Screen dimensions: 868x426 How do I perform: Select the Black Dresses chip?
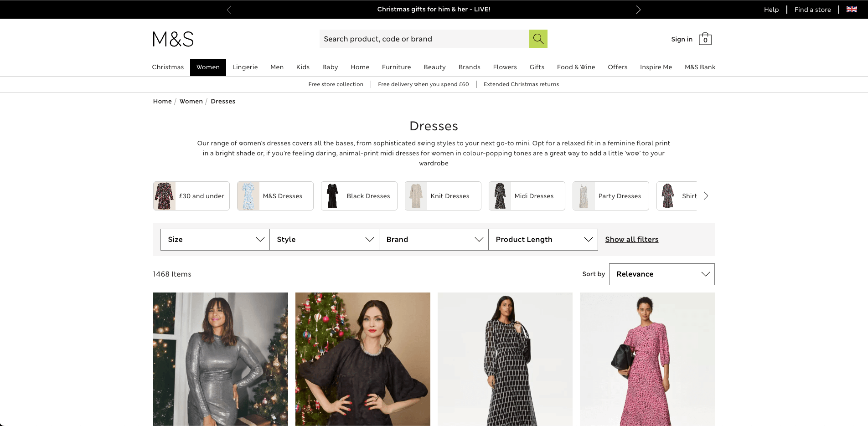359,196
